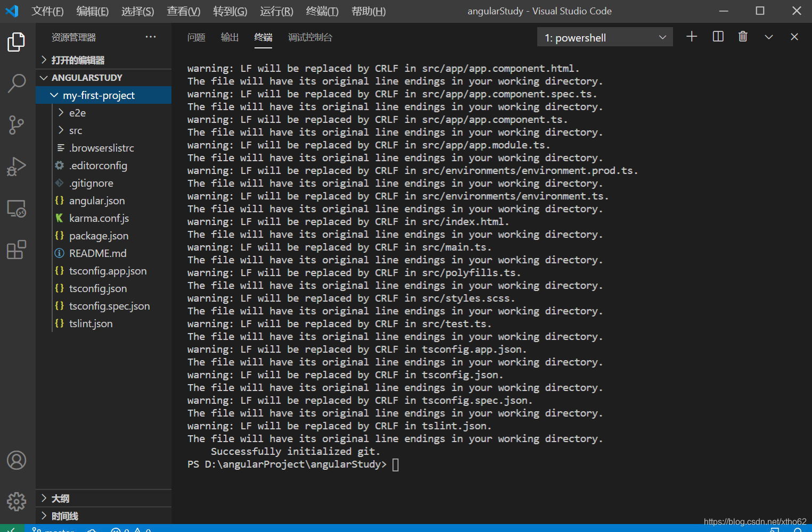Open the Source Control view

pos(17,125)
